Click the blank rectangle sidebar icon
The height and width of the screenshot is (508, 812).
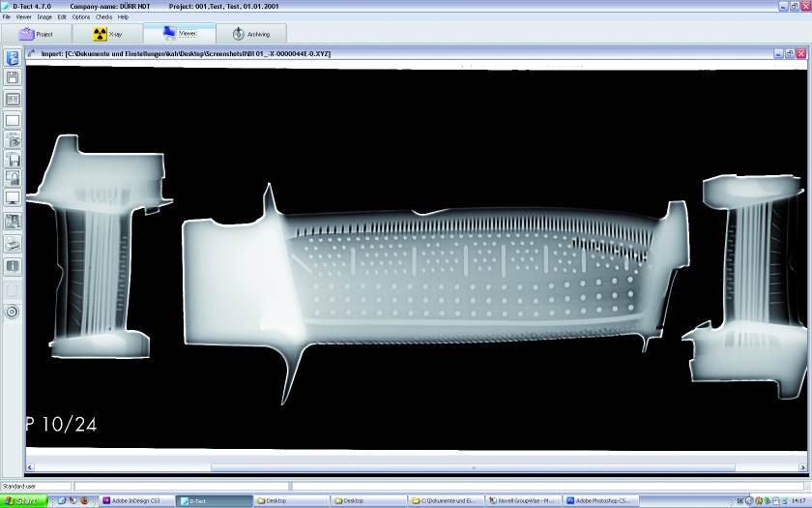13,120
